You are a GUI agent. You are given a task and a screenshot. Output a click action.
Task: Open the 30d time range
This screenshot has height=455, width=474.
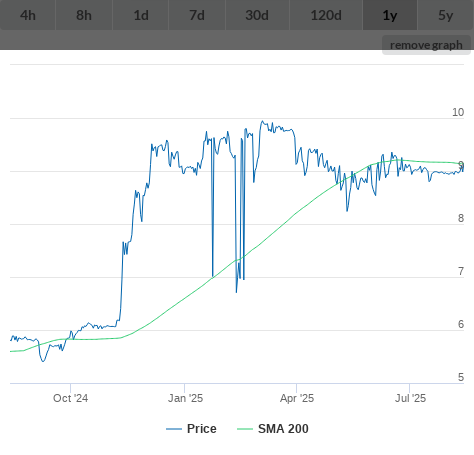coord(257,15)
